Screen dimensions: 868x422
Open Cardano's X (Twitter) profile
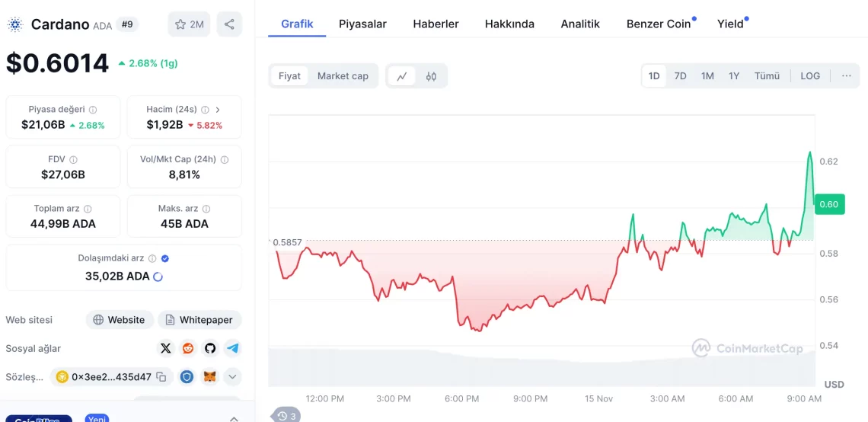(165, 348)
